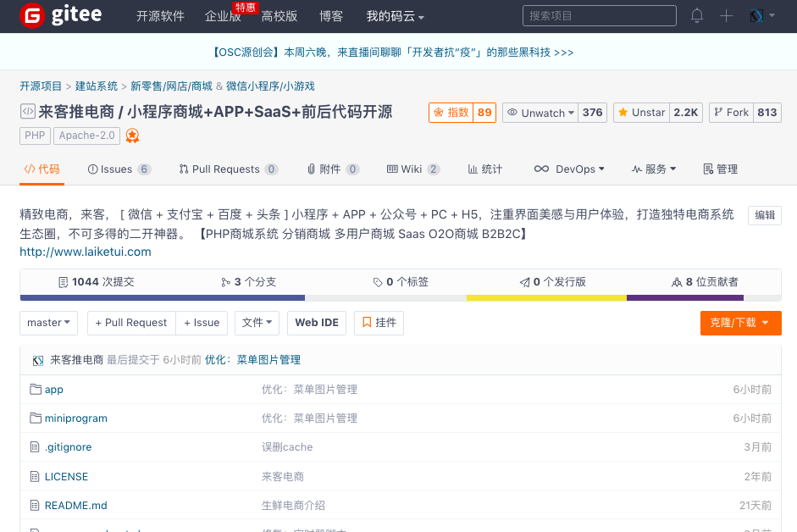Click the Gitee logo
Image resolution: width=797 pixels, height=532 pixels.
pos(60,15)
